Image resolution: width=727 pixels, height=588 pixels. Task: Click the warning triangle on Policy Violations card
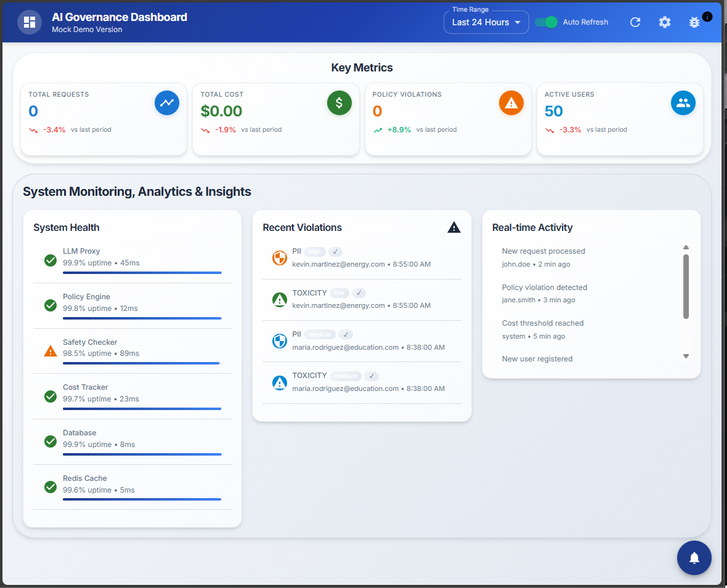(511, 103)
